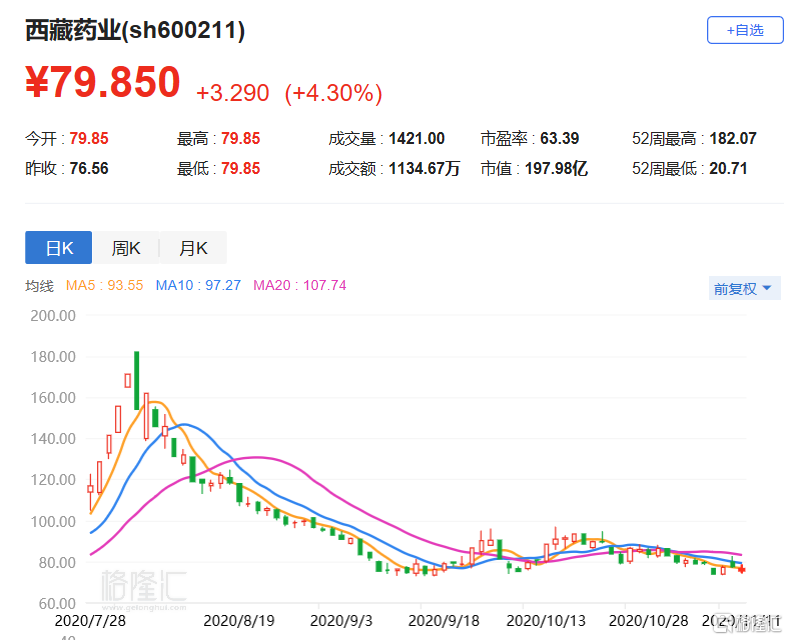Image resolution: width=788 pixels, height=640 pixels.
Task: Select the MA20 : 107.74 indicator label
Action: [300, 285]
